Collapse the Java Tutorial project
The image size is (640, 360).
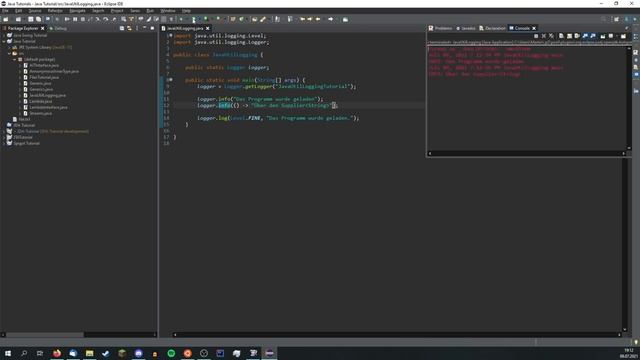[x=4, y=41]
